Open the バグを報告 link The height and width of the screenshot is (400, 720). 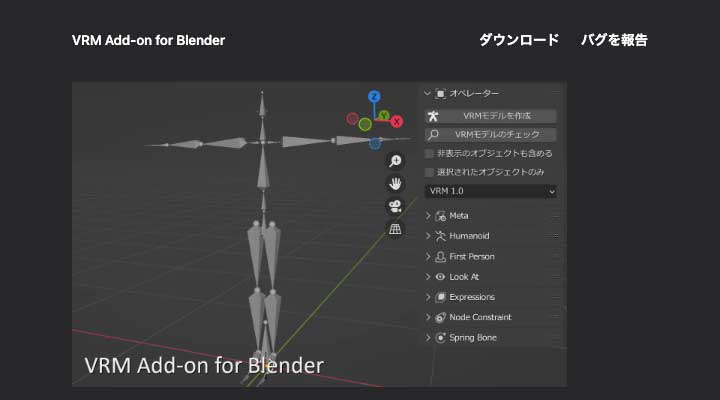(x=614, y=40)
